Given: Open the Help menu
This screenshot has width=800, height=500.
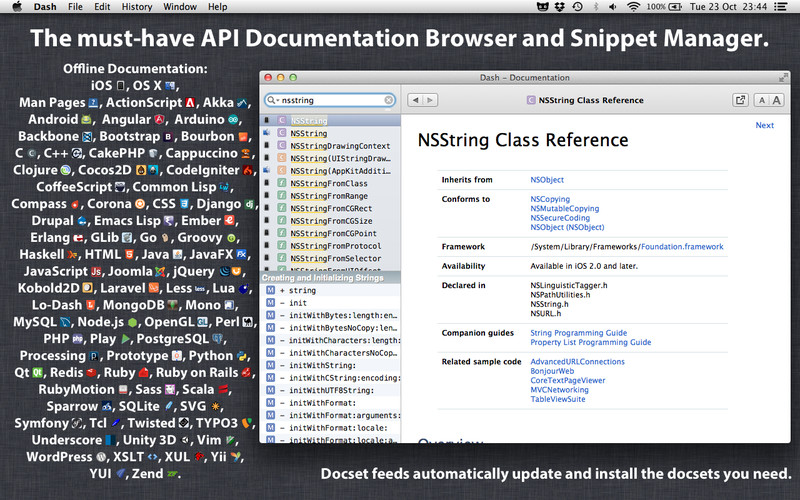Looking at the screenshot, I should (217, 7).
